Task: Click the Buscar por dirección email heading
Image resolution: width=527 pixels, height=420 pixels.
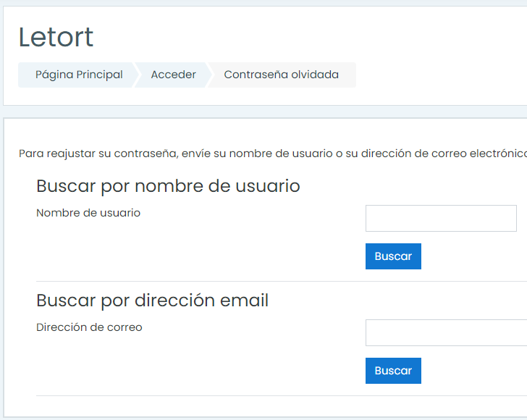Action: coord(152,301)
